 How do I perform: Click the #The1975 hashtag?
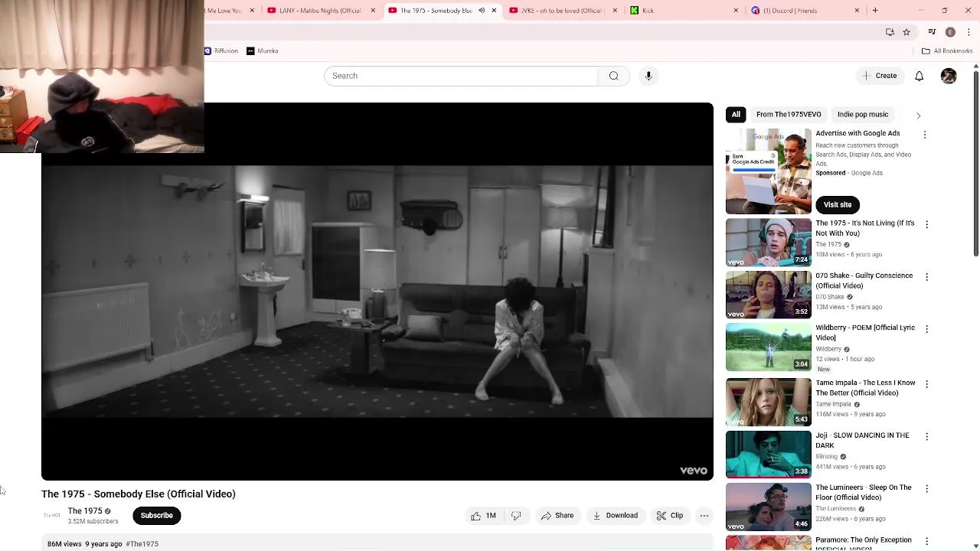pos(142,544)
